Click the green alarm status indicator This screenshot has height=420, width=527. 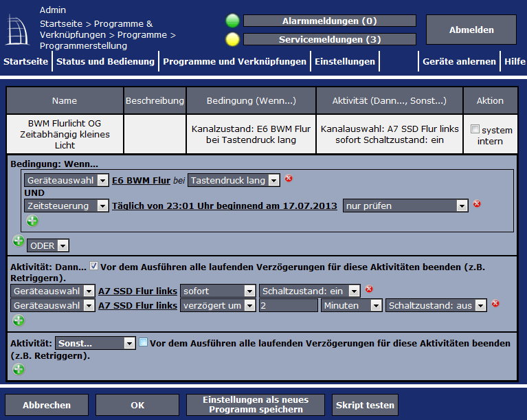point(232,21)
